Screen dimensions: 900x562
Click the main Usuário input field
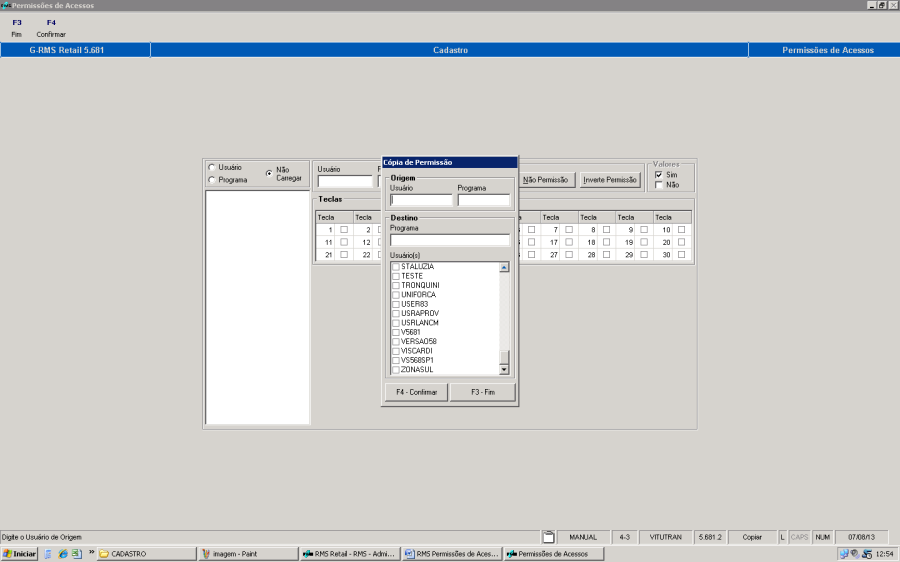point(345,181)
